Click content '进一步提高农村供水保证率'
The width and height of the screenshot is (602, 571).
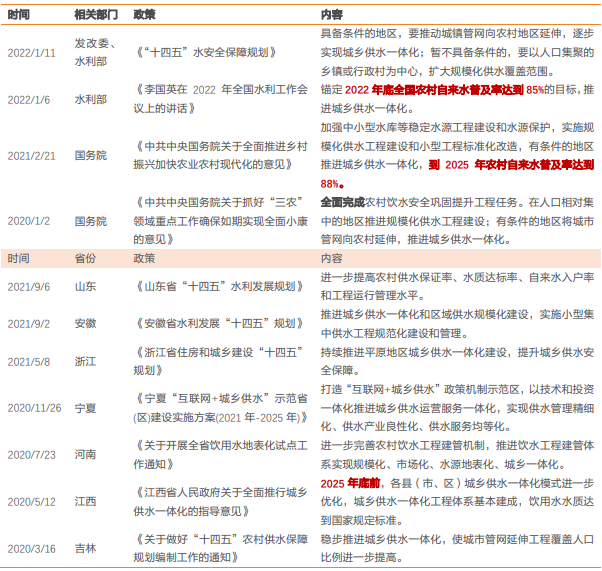click(386, 277)
